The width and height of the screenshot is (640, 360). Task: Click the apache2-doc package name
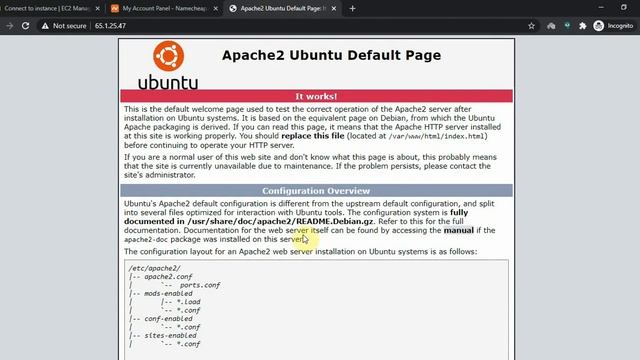[x=146, y=240]
